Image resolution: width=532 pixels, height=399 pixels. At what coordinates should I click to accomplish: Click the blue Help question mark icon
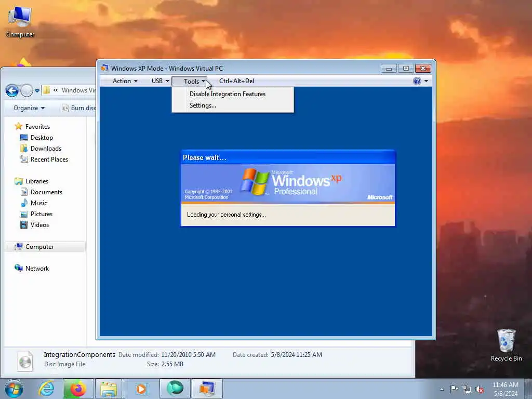417,81
